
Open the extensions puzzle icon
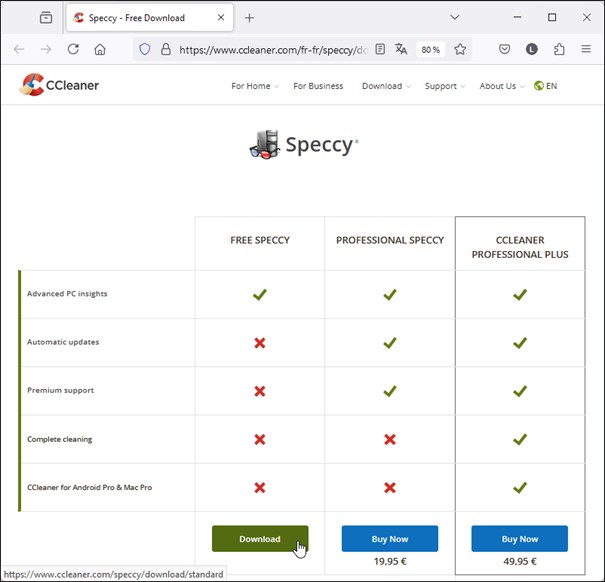click(559, 49)
